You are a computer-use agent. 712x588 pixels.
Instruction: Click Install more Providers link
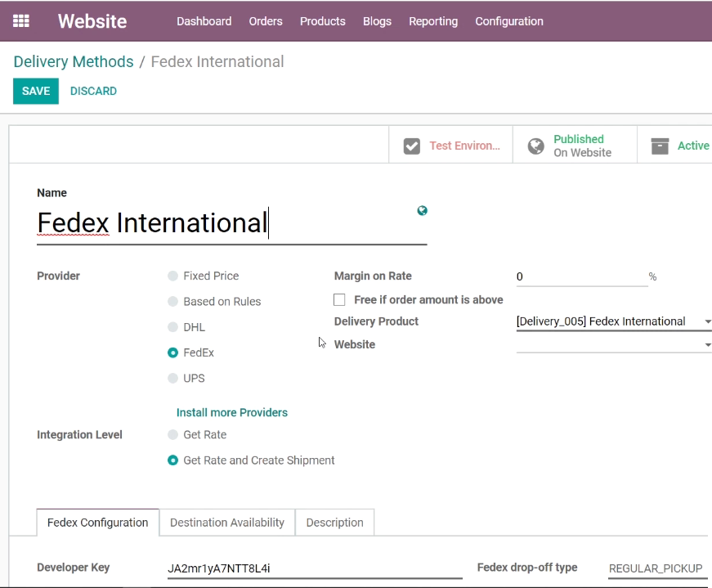point(232,413)
